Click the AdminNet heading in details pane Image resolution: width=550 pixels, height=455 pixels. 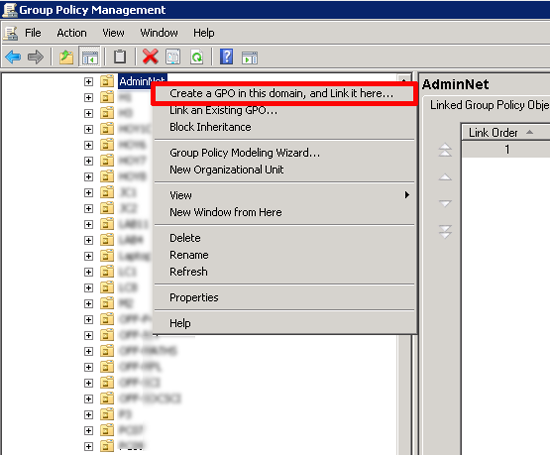455,84
